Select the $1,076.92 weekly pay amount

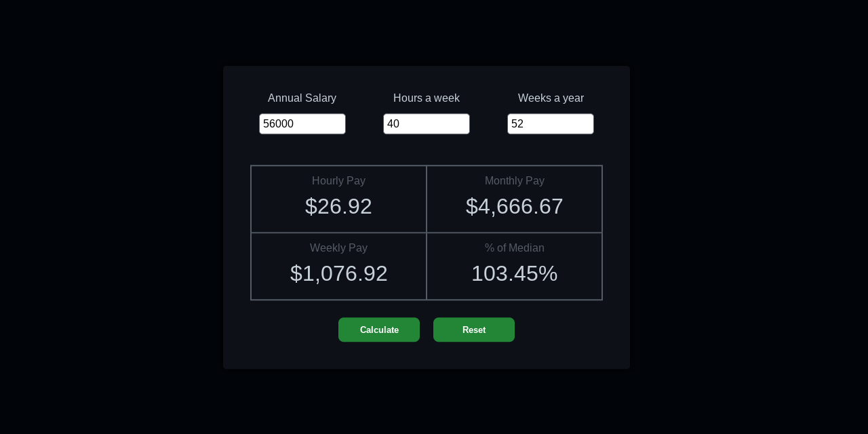(338, 273)
